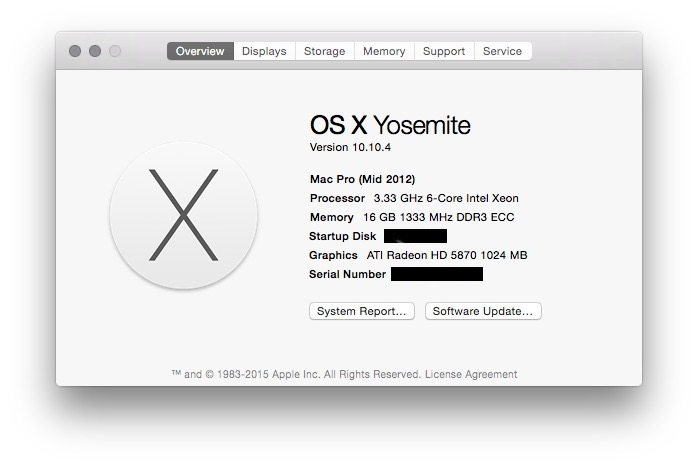The height and width of the screenshot is (466, 698).
Task: Select the 'Version 10.10.4' text
Action: coord(350,147)
